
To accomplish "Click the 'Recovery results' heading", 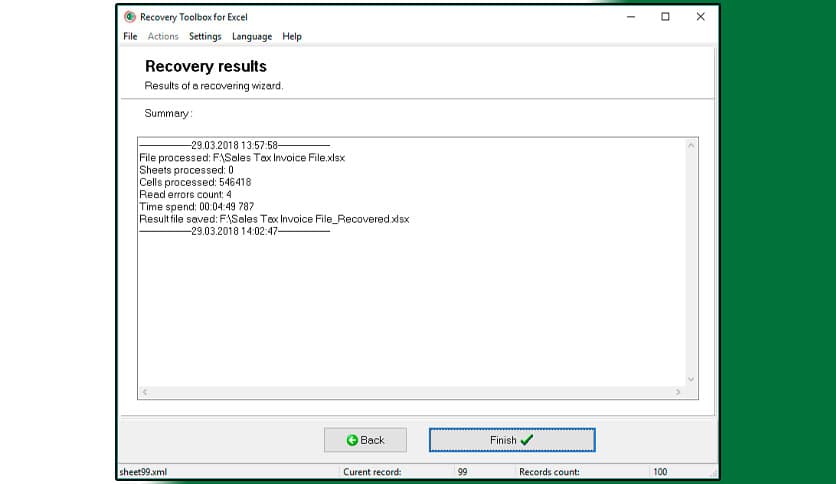I will pos(206,67).
